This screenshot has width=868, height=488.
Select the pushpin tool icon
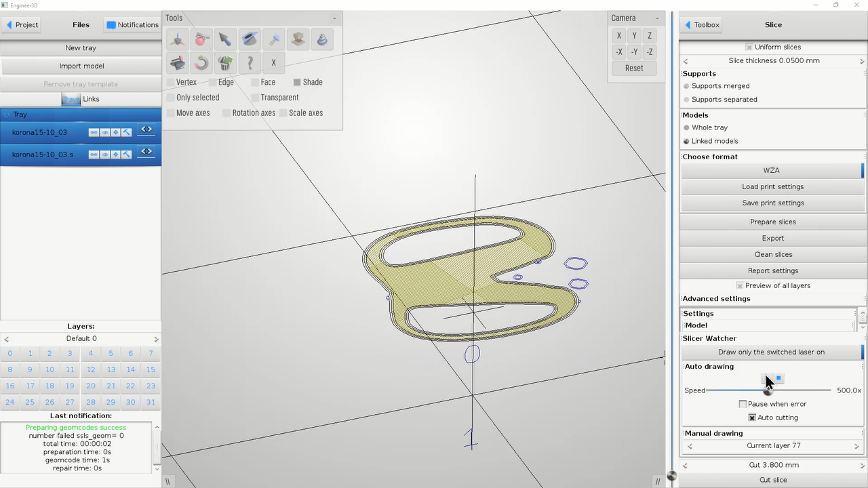[x=274, y=40]
